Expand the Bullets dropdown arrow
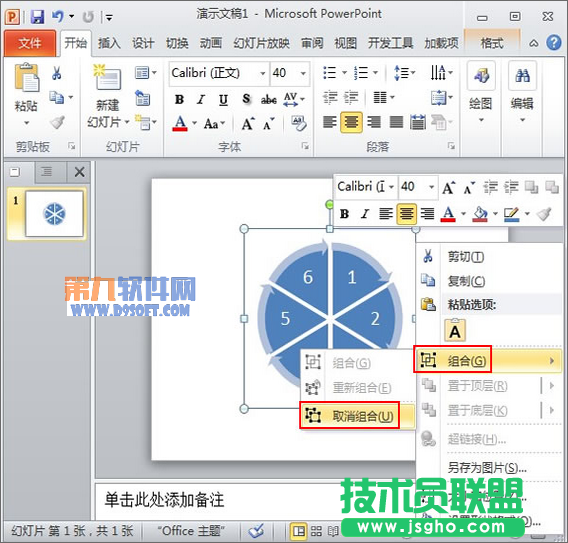 (344, 73)
